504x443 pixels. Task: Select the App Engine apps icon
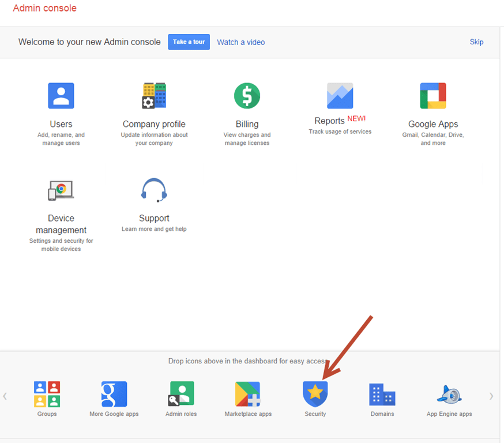coord(449,394)
